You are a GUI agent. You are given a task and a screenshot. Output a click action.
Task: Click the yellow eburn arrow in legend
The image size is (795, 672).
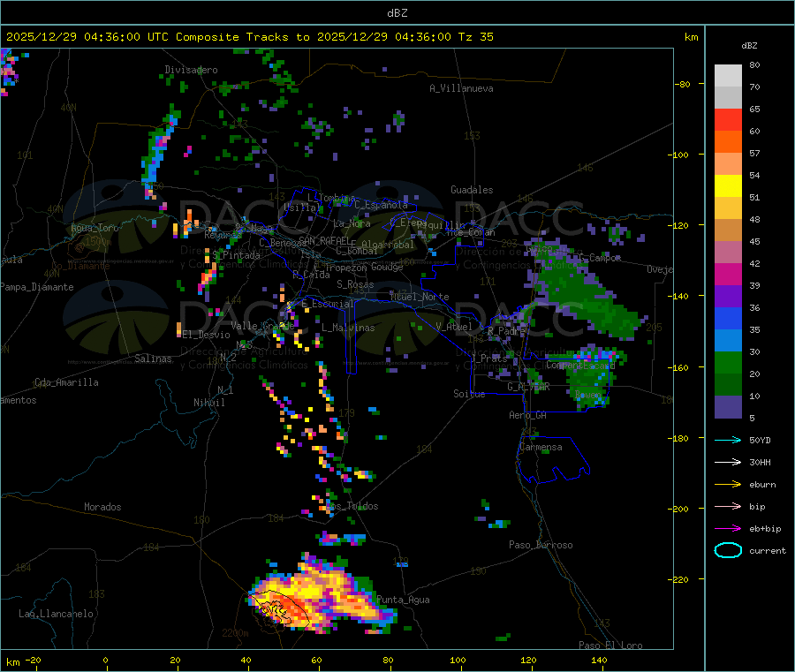click(728, 485)
